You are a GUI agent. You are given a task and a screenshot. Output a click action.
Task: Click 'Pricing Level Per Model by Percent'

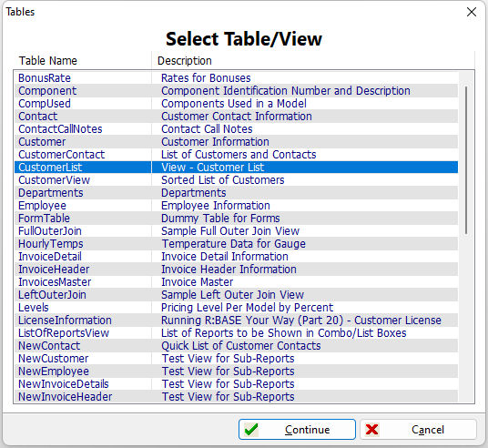point(247,308)
